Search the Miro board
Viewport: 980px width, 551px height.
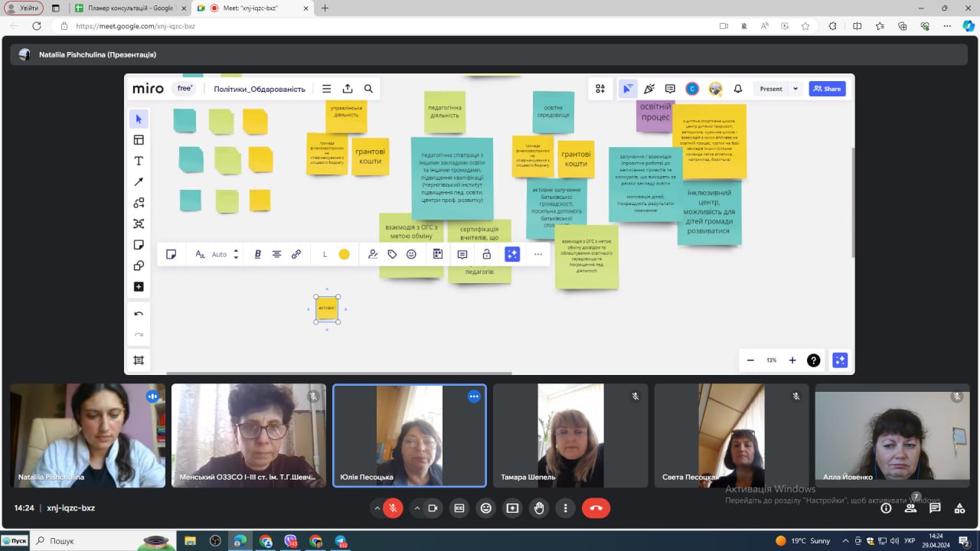368,89
